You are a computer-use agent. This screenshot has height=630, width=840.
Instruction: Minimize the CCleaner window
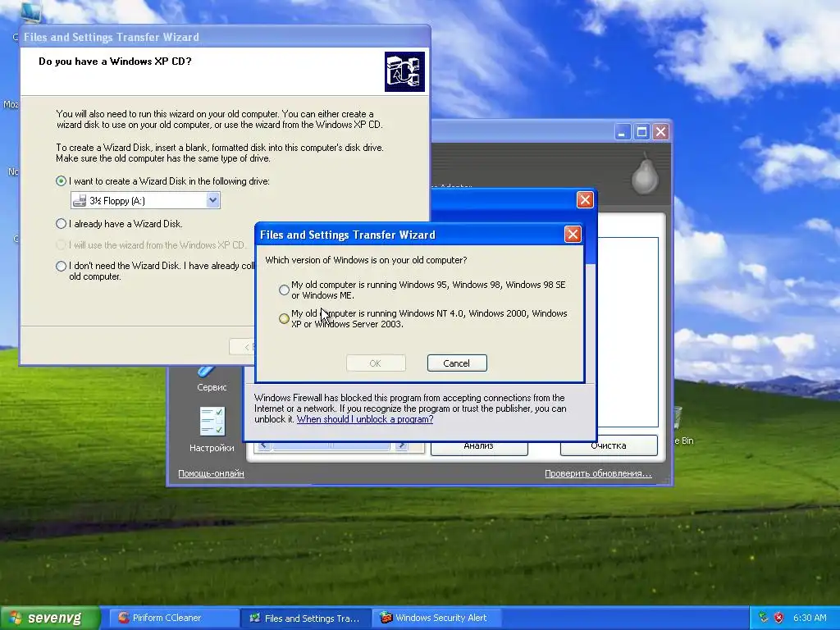coord(622,132)
